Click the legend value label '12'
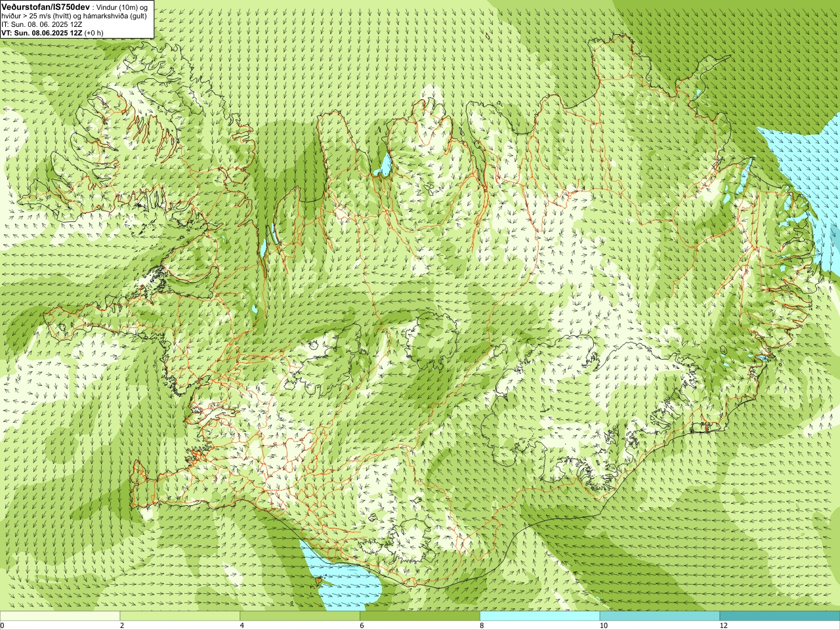The image size is (840, 630). coord(723,625)
